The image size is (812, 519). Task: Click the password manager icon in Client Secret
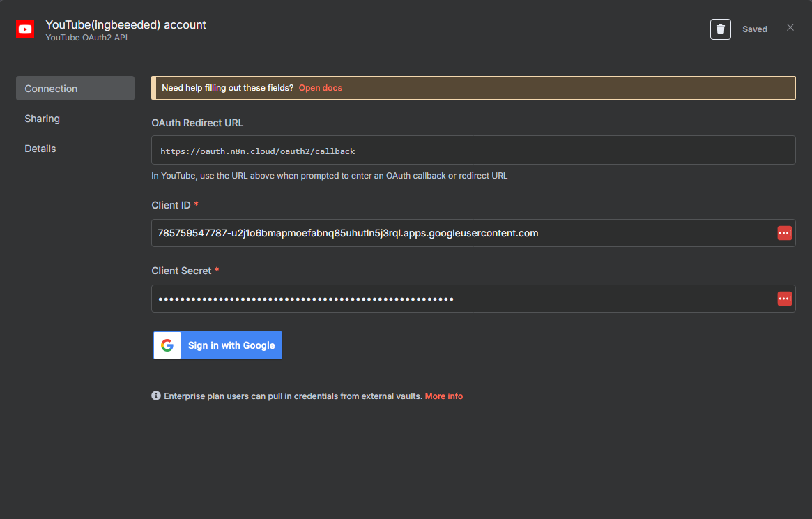point(785,299)
